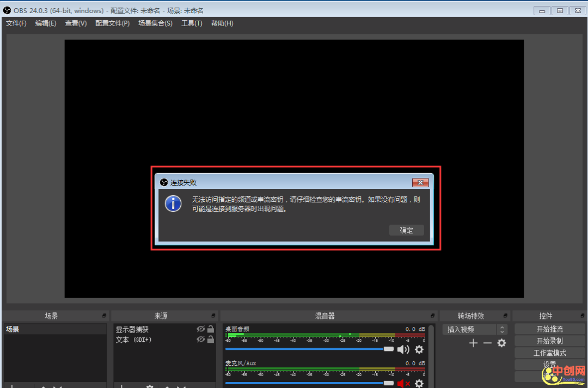Open 麦克风/Aux gear settings in mixer
This screenshot has height=388, width=588.
point(419,383)
